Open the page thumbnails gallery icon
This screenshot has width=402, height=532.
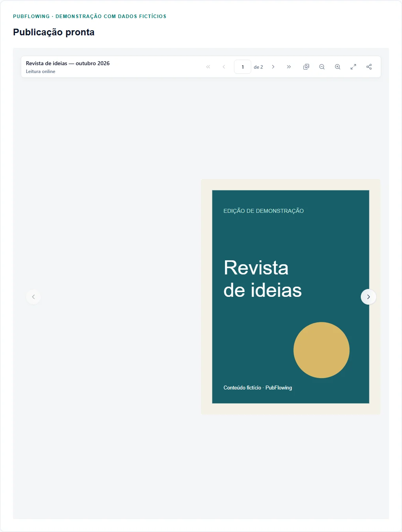306,67
